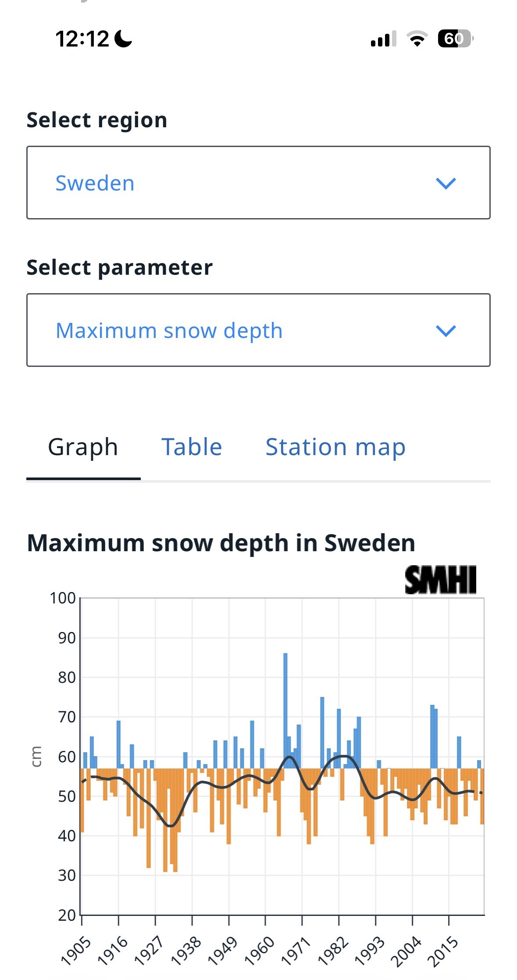Image resolution: width=517 pixels, height=980 pixels.
Task: Open the Sweden region selector
Action: (258, 183)
